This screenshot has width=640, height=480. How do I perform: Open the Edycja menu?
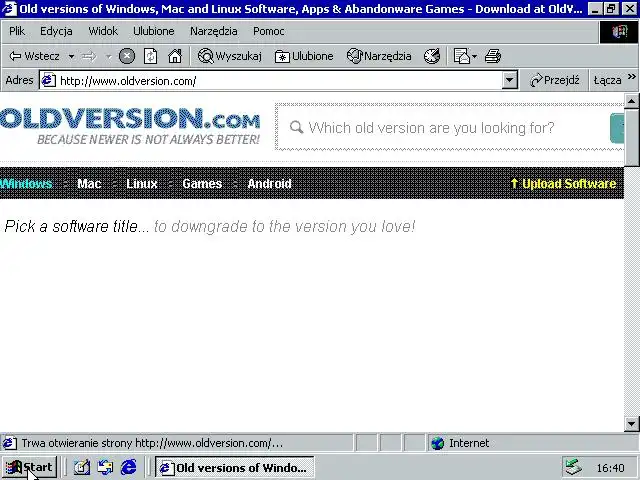point(56,31)
